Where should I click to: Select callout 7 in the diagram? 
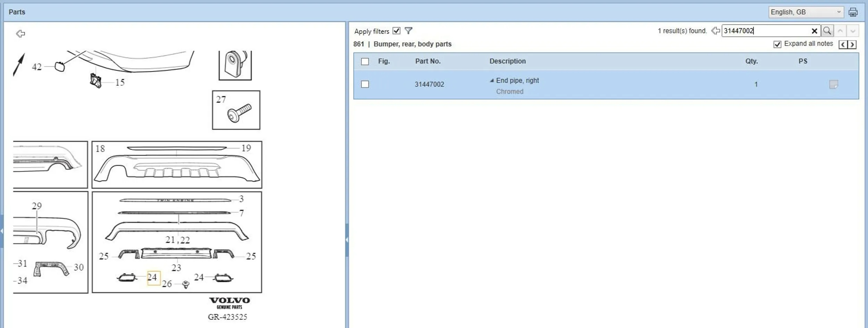242,213
